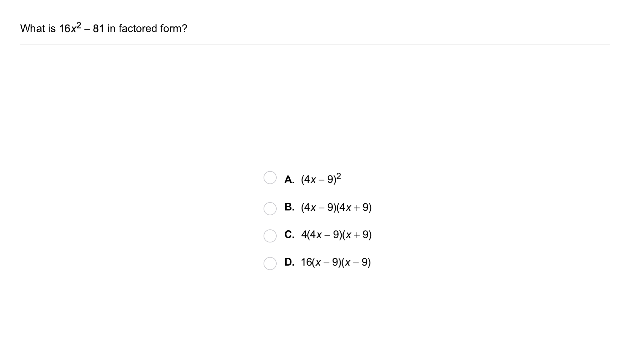Click the (4x + 9) factor in option B
Screen dimensions: 631x364
click(354, 207)
